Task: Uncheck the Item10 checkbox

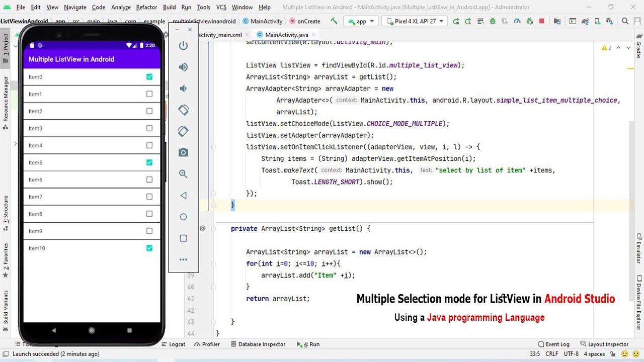Action: point(149,248)
